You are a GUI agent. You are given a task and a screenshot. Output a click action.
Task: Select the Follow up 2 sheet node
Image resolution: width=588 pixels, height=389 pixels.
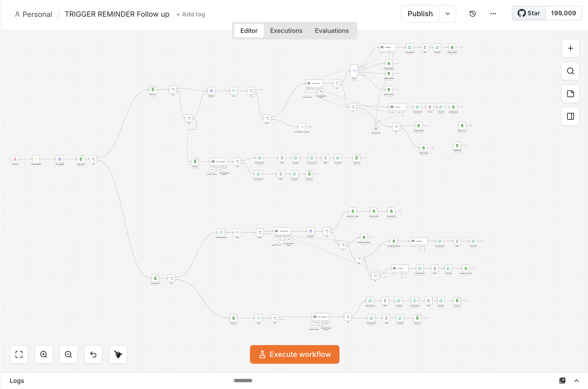pos(153,90)
